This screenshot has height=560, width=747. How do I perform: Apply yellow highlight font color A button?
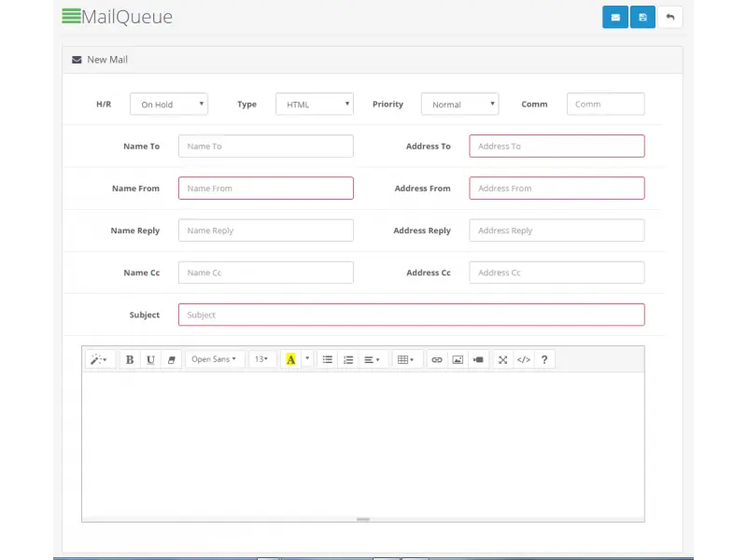click(290, 359)
